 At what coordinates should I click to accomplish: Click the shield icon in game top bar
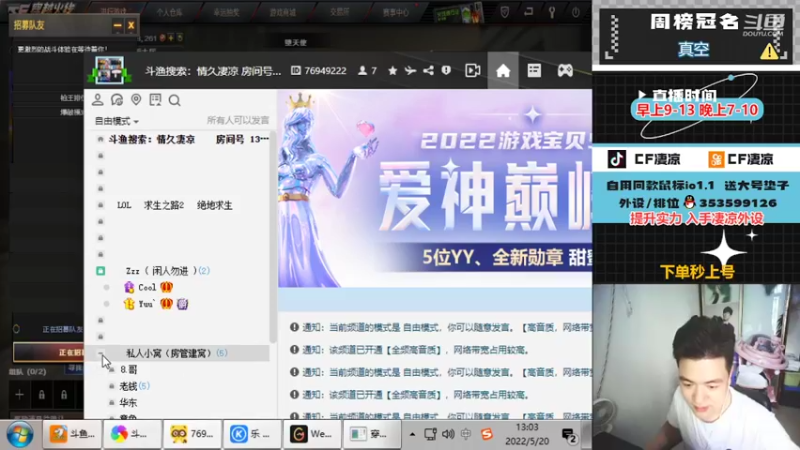[x=505, y=12]
